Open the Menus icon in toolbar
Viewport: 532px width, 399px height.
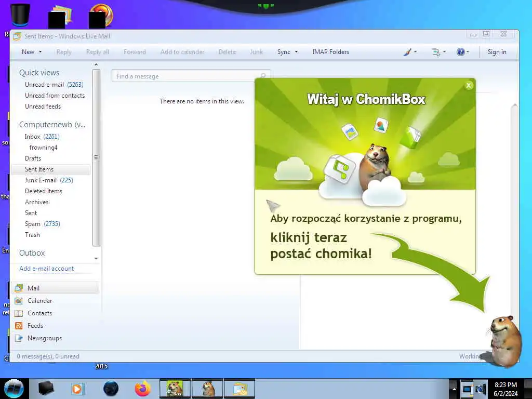436,52
